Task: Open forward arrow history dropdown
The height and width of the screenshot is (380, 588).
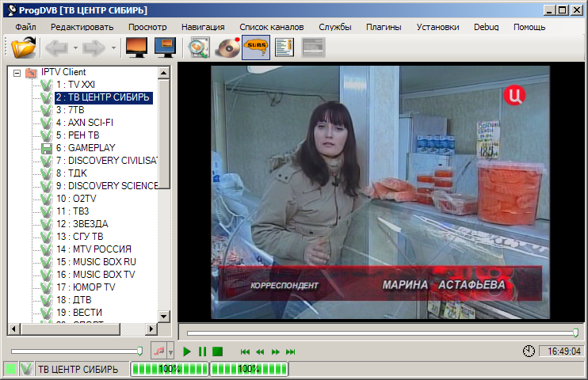Action: pyautogui.click(x=113, y=48)
